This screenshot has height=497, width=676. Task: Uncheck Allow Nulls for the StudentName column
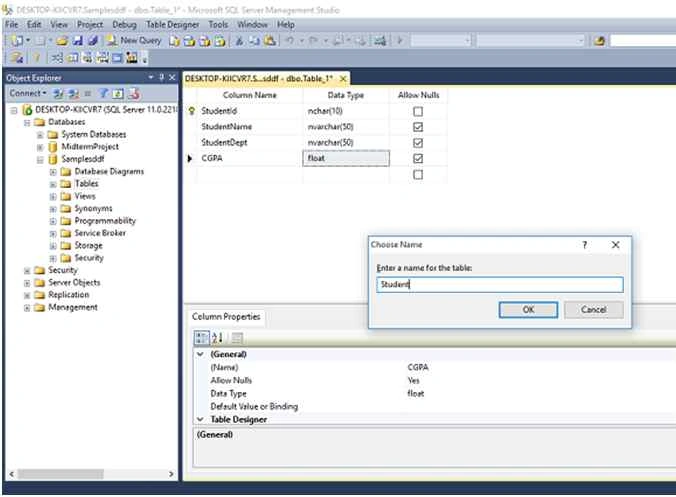coord(418,127)
